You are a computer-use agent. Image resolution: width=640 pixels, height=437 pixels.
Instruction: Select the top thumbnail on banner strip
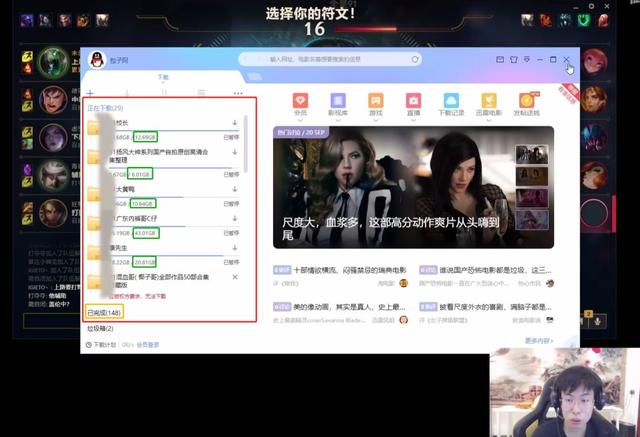click(532, 154)
